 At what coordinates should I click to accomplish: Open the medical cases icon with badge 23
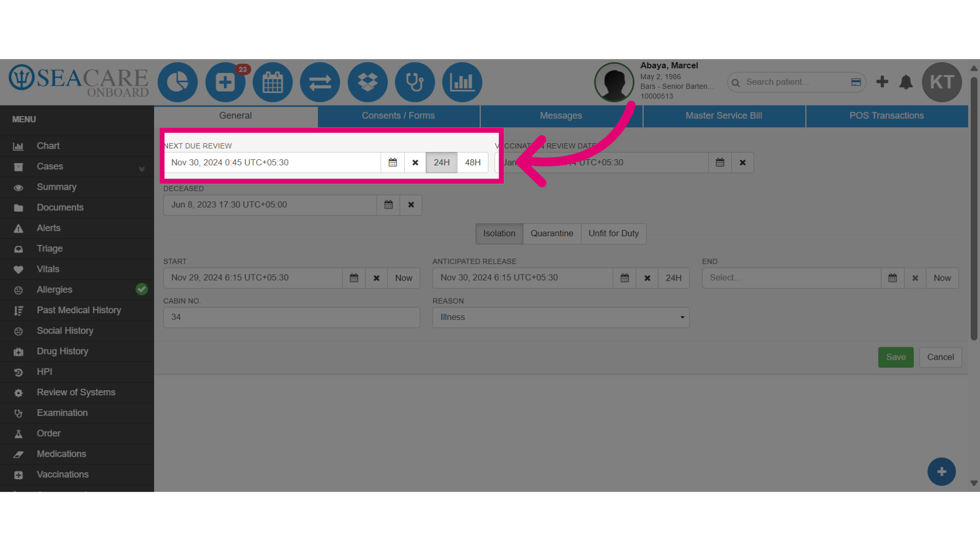tap(225, 82)
